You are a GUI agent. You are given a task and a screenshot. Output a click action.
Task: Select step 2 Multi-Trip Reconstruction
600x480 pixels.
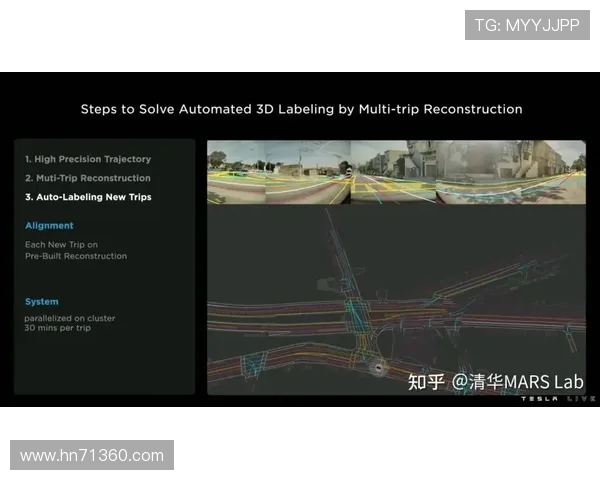[88, 178]
